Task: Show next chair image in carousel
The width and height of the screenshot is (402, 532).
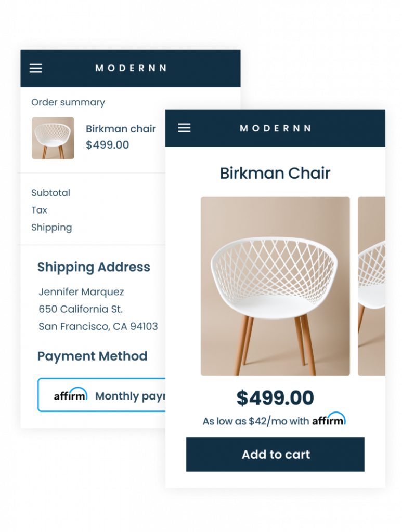Action: pos(371,286)
